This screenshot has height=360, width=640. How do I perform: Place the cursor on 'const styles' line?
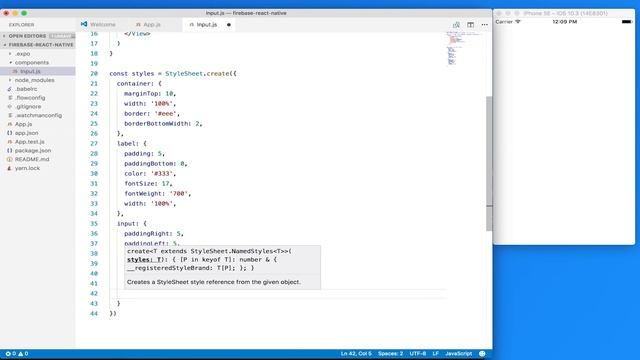click(173, 73)
